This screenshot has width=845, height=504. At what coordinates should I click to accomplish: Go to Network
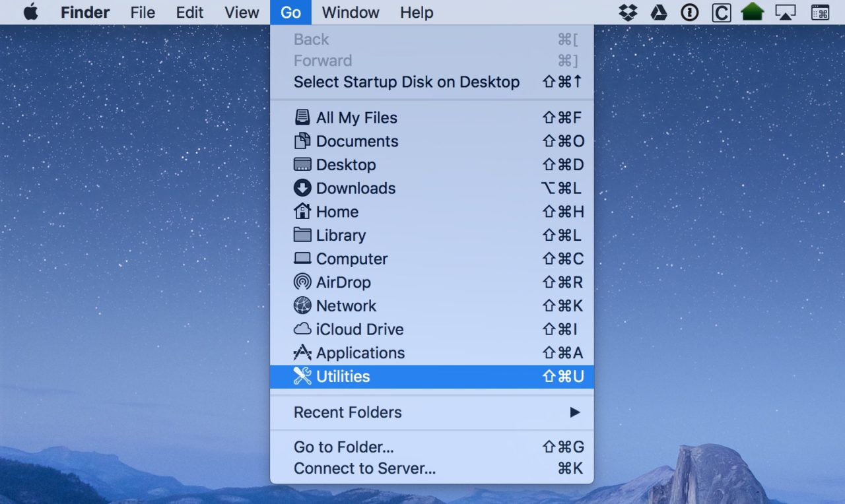pyautogui.click(x=432, y=306)
